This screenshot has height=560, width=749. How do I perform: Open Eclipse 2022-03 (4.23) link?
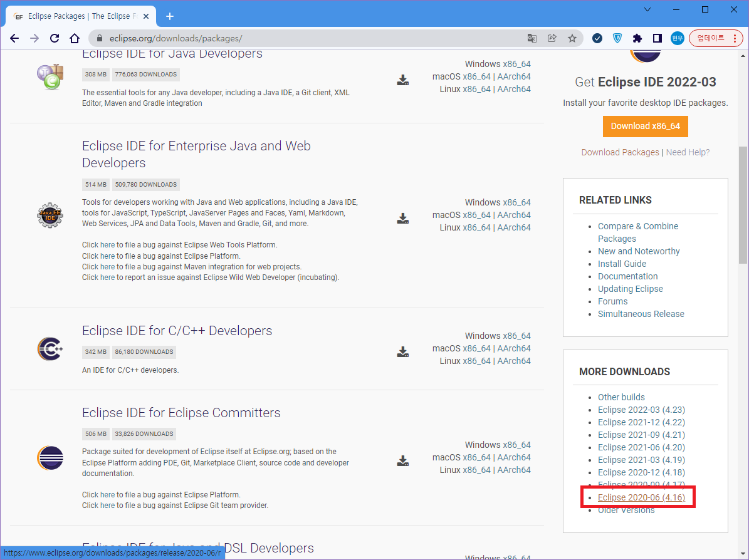coord(642,410)
